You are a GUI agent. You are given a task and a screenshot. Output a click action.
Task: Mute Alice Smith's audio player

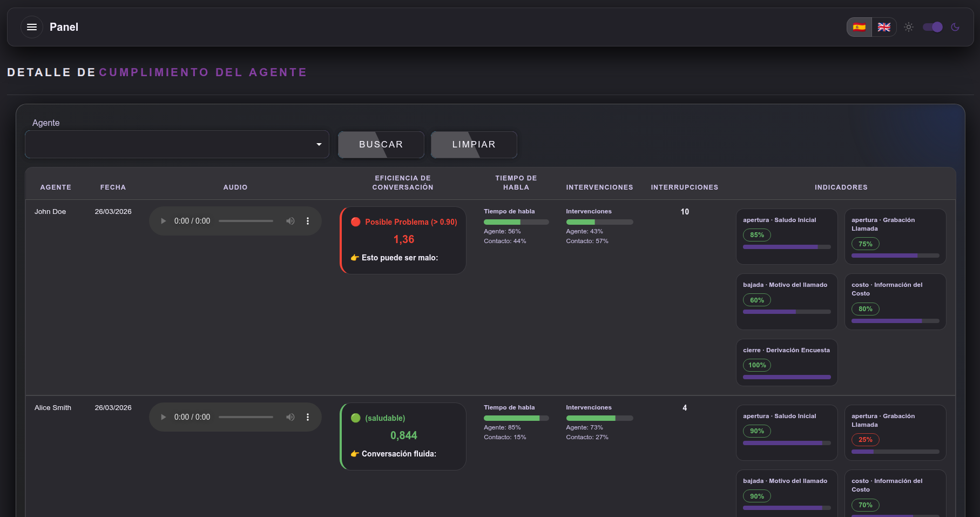point(290,417)
